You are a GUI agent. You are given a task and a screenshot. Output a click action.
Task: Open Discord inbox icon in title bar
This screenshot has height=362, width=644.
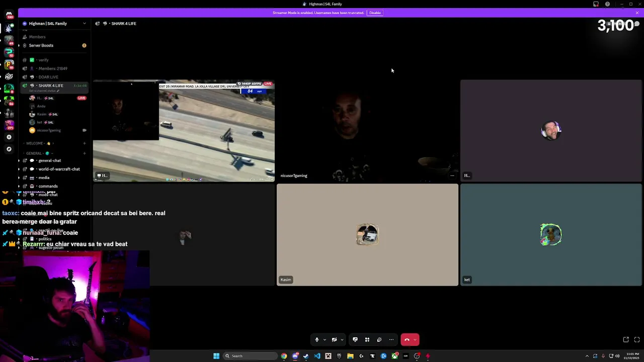(596, 4)
